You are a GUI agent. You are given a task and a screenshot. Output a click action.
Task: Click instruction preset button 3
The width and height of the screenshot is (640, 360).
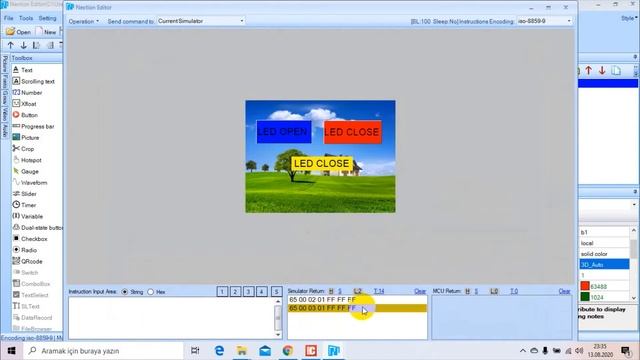coord(248,291)
